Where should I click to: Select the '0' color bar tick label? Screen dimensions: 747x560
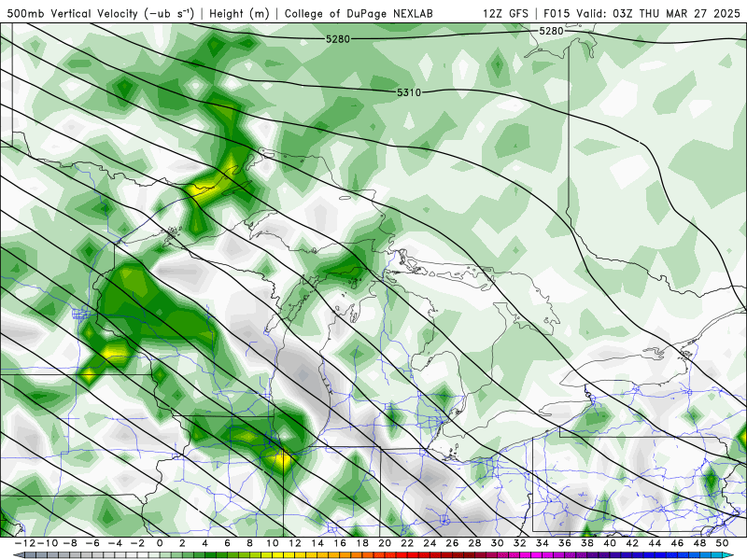[x=160, y=543]
